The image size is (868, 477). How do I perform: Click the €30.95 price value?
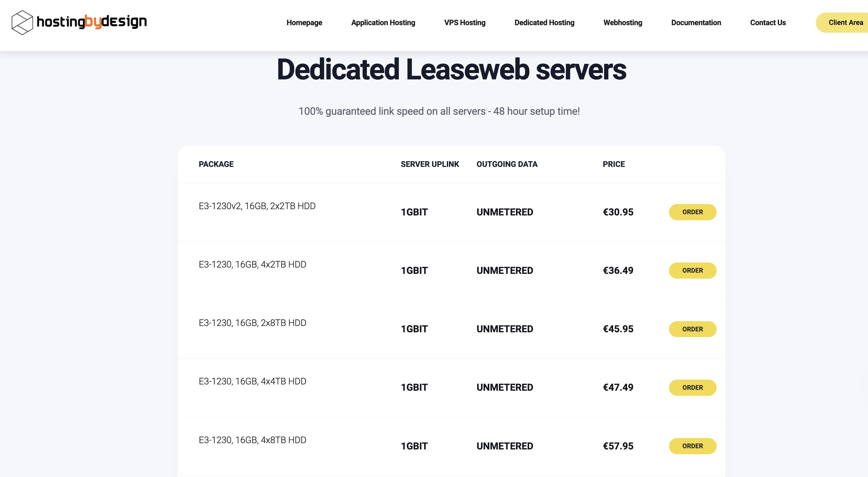(618, 212)
